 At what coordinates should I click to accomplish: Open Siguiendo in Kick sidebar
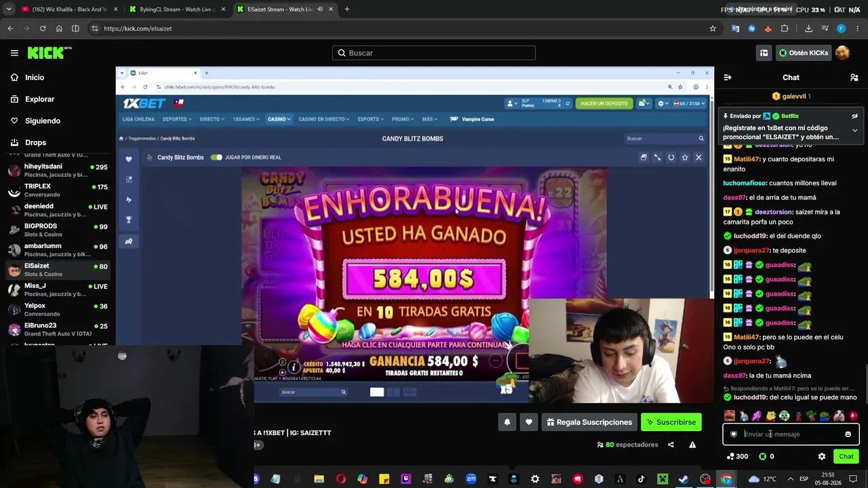[x=36, y=121]
